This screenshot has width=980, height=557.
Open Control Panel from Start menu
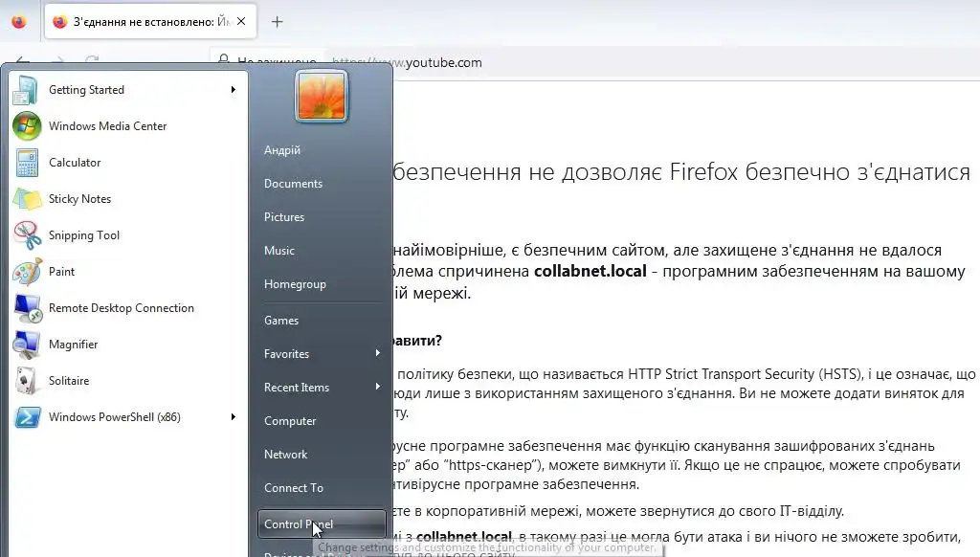pyautogui.click(x=322, y=524)
